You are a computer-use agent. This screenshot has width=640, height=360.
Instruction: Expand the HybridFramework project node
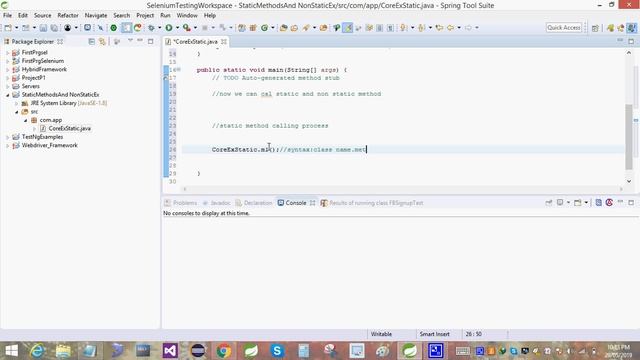coord(7,70)
